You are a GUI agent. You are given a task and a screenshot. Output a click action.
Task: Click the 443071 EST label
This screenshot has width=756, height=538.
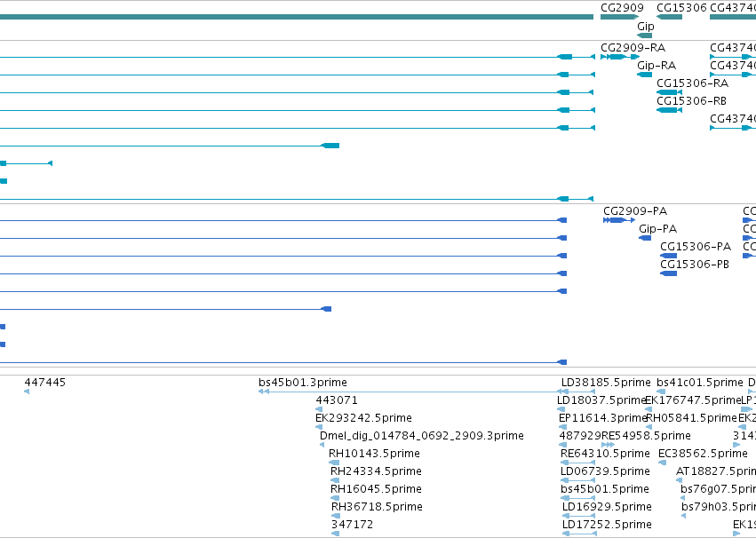pyautogui.click(x=337, y=400)
